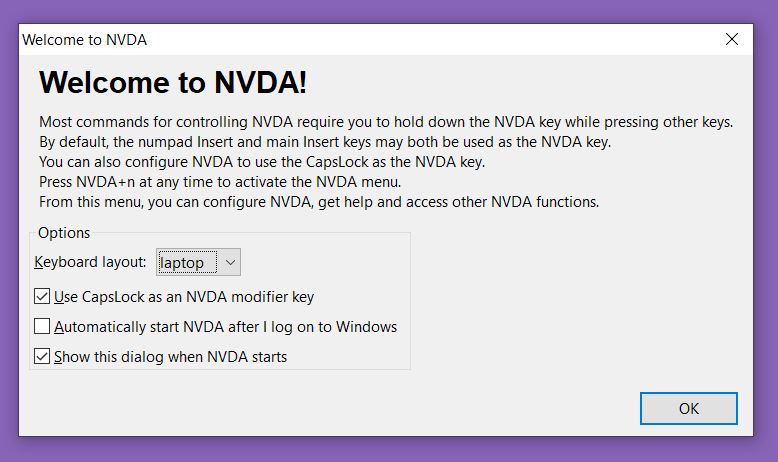This screenshot has height=462, width=778.
Task: Click the 'Welcome to NVDA' title bar text
Action: 84,40
